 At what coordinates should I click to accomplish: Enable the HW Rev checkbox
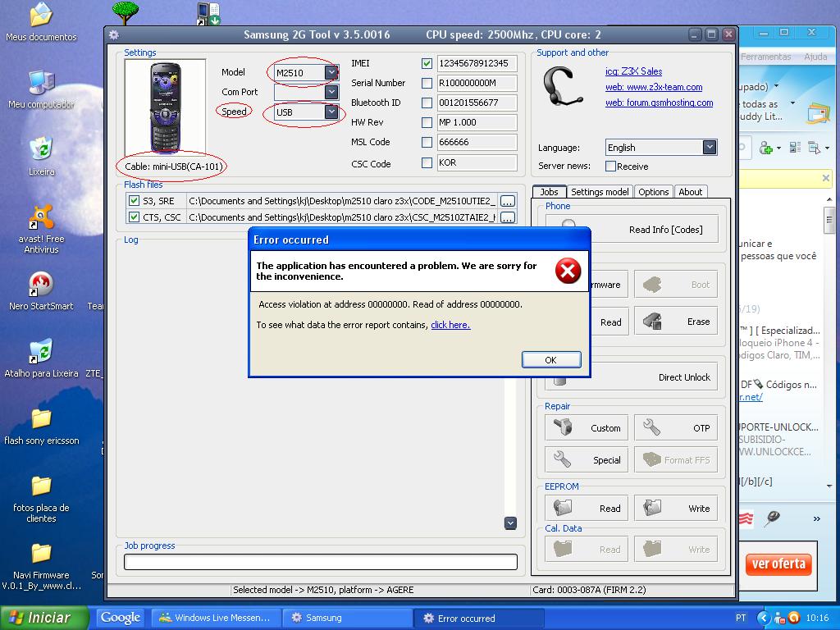pyautogui.click(x=427, y=123)
